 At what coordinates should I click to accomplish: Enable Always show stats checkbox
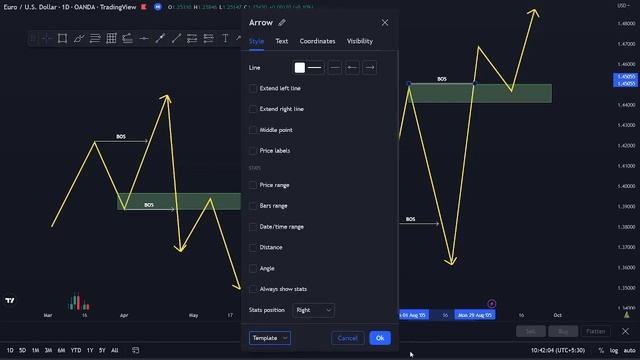pos(253,289)
